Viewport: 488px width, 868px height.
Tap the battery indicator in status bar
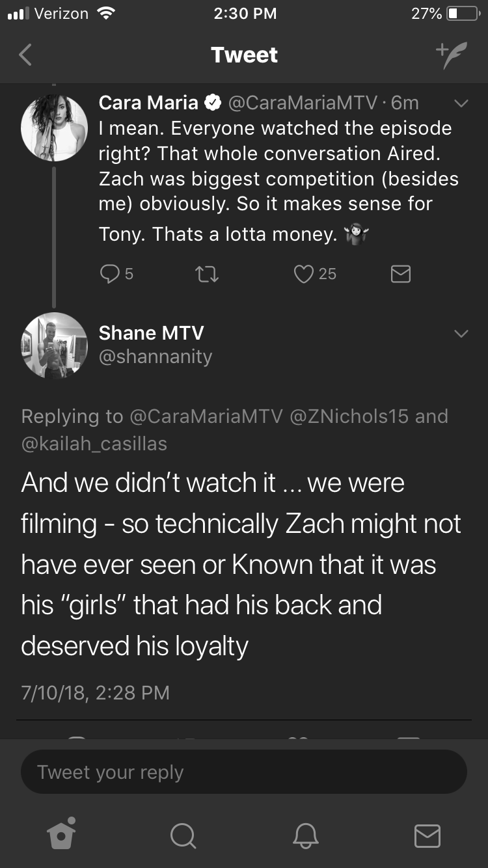[x=463, y=13]
